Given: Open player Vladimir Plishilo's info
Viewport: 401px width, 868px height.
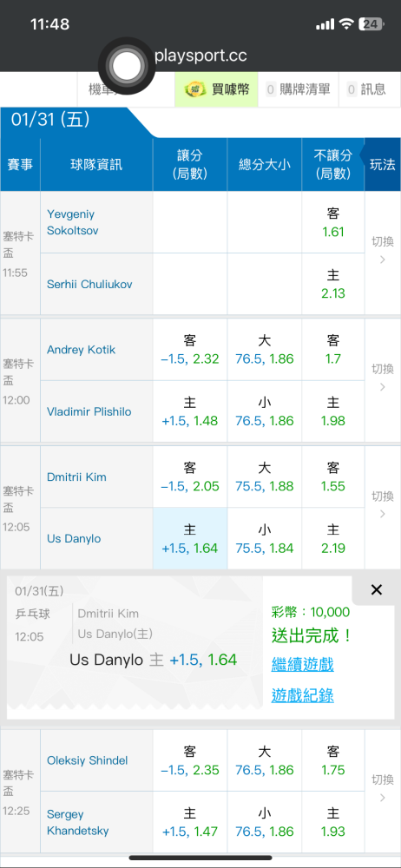Looking at the screenshot, I should 89,411.
